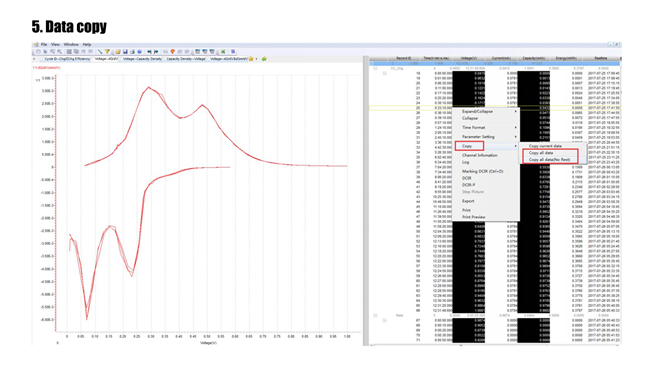Viewport: 650px width, 365px height.
Task: Open the Copy submenu arrow
Action: tap(516, 146)
